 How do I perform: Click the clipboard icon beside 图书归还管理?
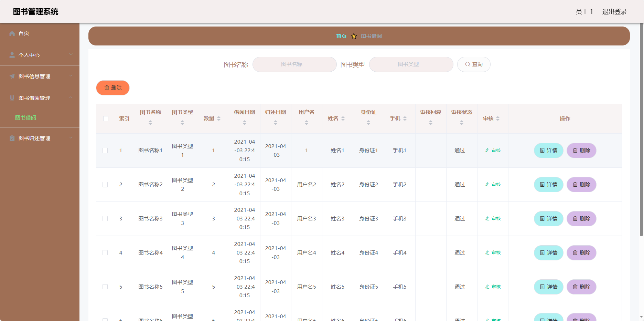pyautogui.click(x=12, y=138)
